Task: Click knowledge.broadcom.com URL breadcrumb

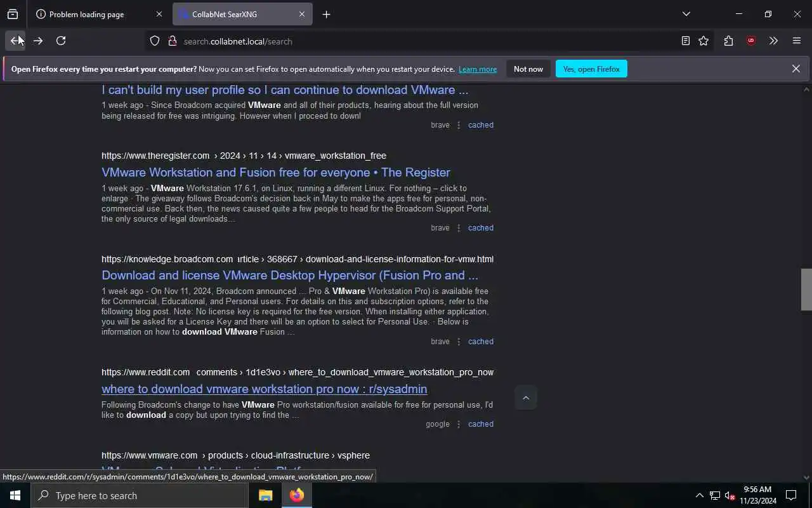Action: pos(298,259)
